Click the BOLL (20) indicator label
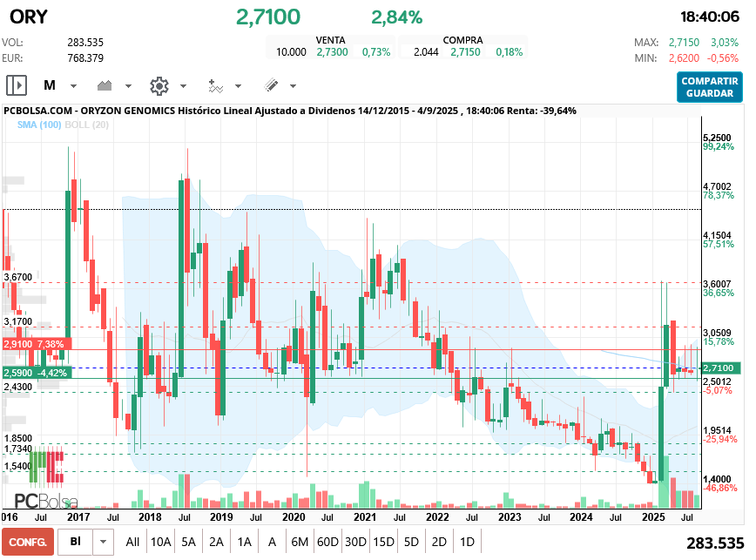Viewport: 756px width, 560px height. point(87,125)
